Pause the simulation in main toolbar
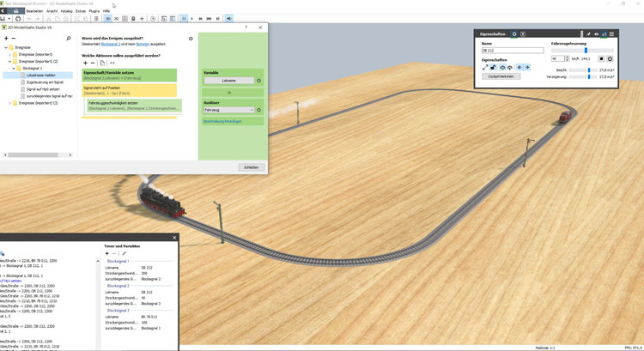 tap(184, 18)
